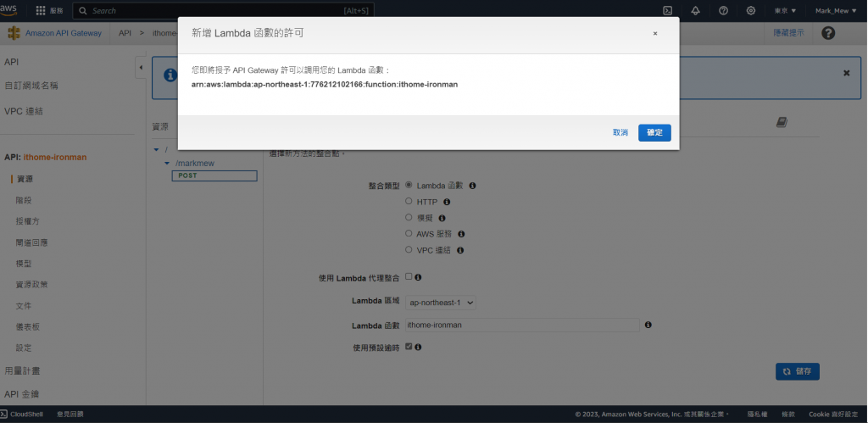Open Settings item in sidebar
Screen dimensions: 868x423
pyautogui.click(x=24, y=348)
